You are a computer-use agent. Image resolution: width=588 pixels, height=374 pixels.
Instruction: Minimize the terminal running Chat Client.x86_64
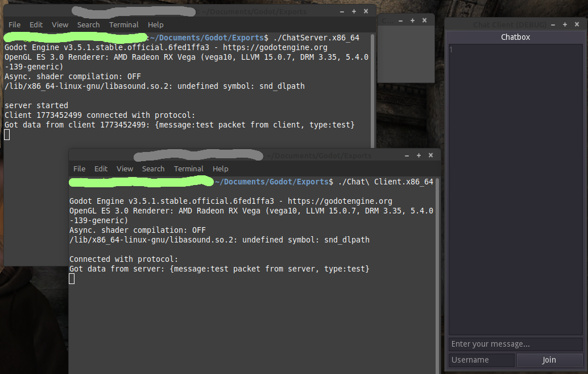(x=407, y=155)
